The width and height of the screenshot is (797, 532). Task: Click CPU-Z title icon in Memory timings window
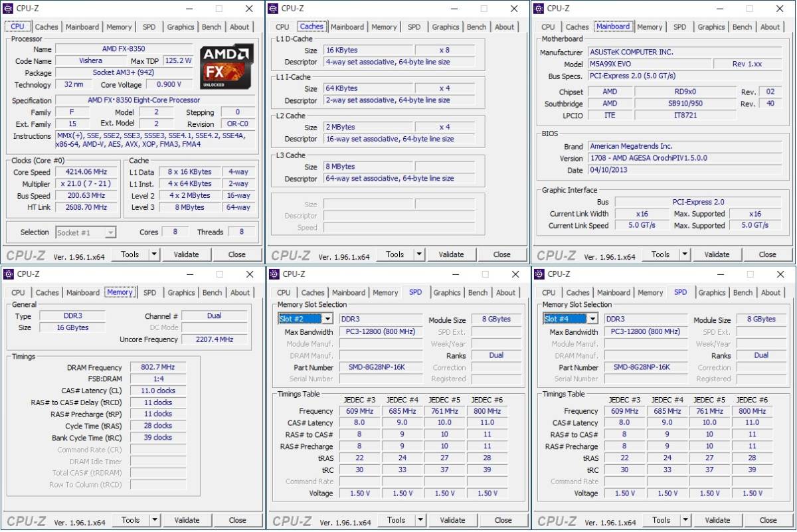(x=8, y=274)
